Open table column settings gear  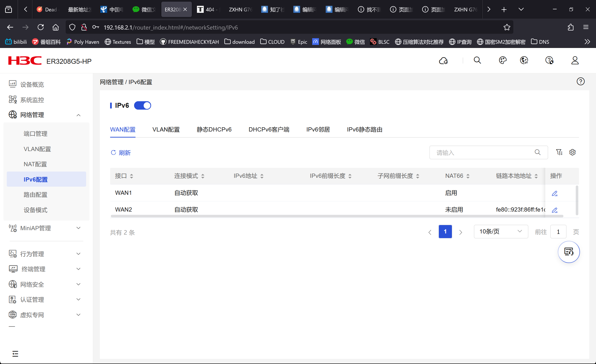tap(572, 152)
